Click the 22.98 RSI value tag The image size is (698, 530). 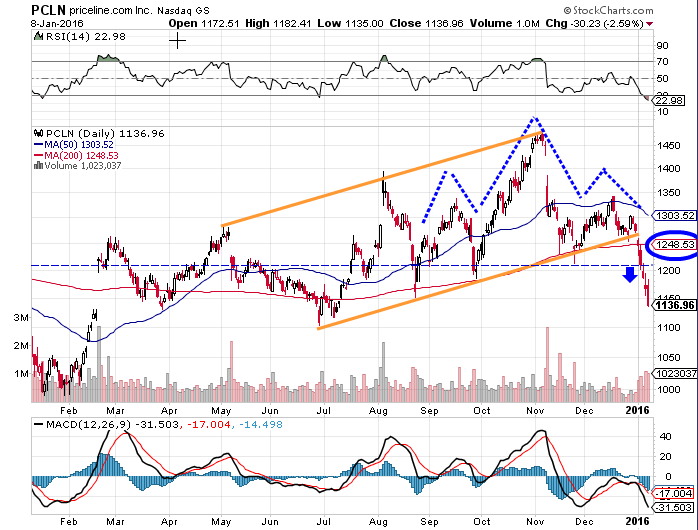pos(669,101)
